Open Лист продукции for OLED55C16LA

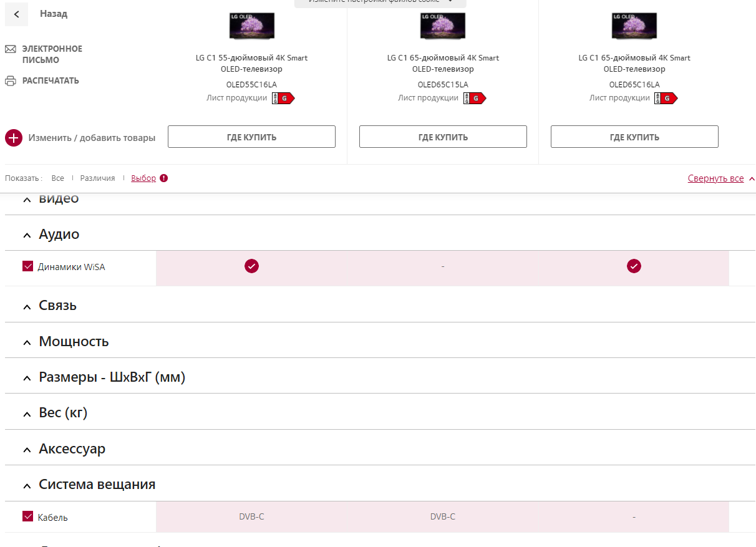[x=236, y=98]
